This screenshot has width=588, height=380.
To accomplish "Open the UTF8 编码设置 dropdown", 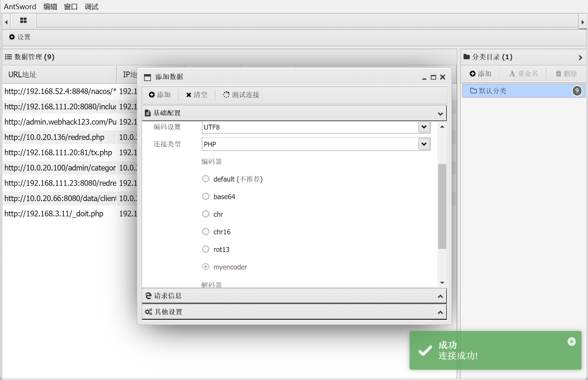I will pos(424,127).
